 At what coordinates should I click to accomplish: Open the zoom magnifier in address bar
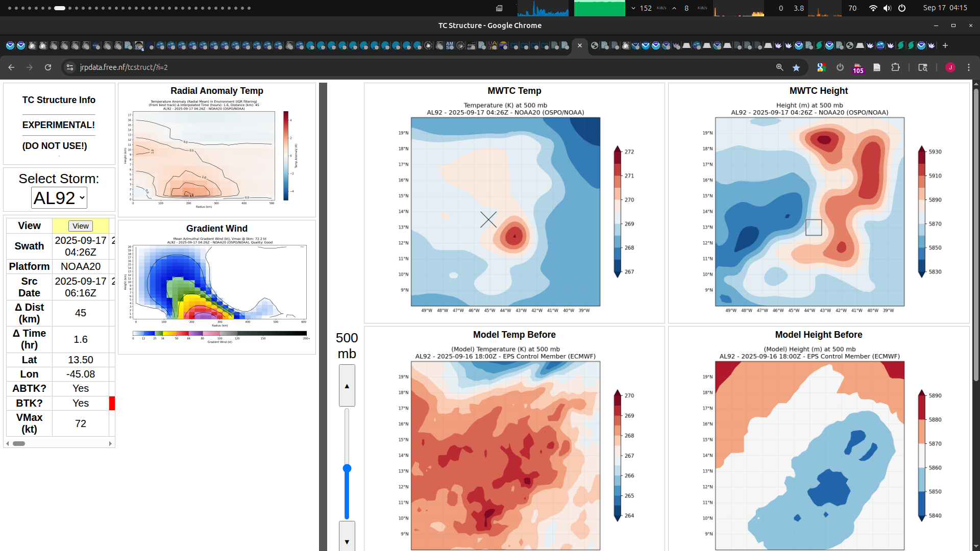tap(779, 67)
